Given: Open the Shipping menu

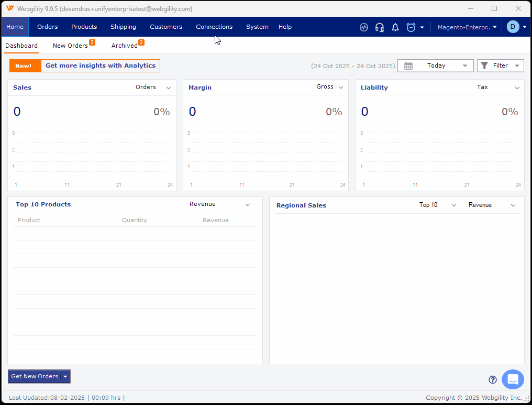Looking at the screenshot, I should pyautogui.click(x=123, y=27).
